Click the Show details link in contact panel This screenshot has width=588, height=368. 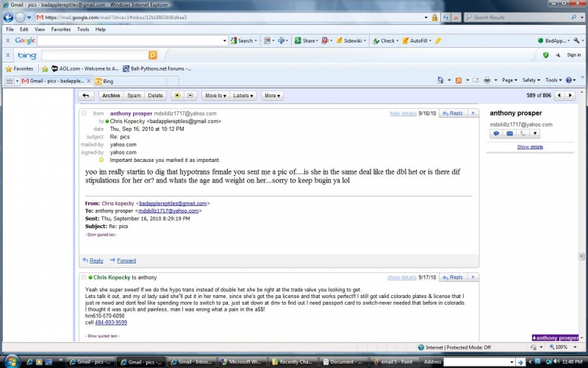[530, 146]
